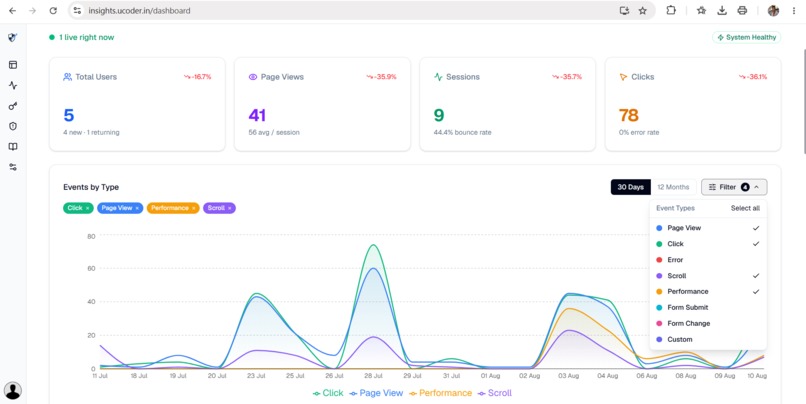Image resolution: width=806 pixels, height=404 pixels.
Task: Click the site info icon in address bar
Action: point(77,10)
